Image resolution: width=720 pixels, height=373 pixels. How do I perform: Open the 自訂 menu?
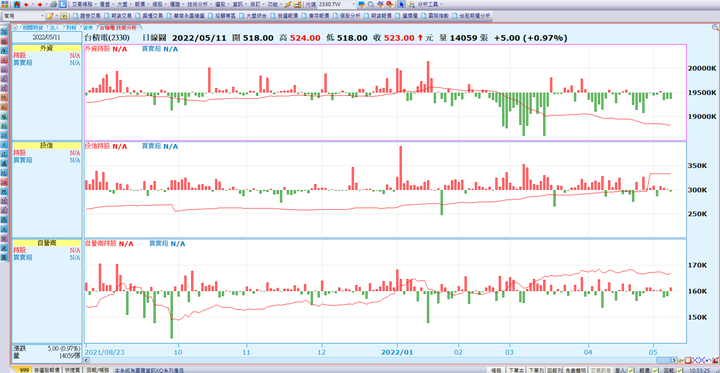pyautogui.click(x=256, y=5)
